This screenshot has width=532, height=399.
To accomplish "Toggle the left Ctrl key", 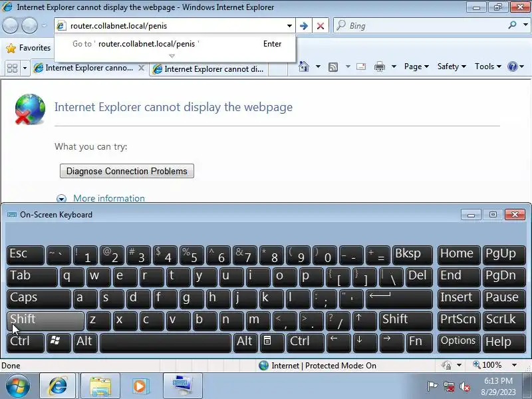I will [x=25, y=342].
